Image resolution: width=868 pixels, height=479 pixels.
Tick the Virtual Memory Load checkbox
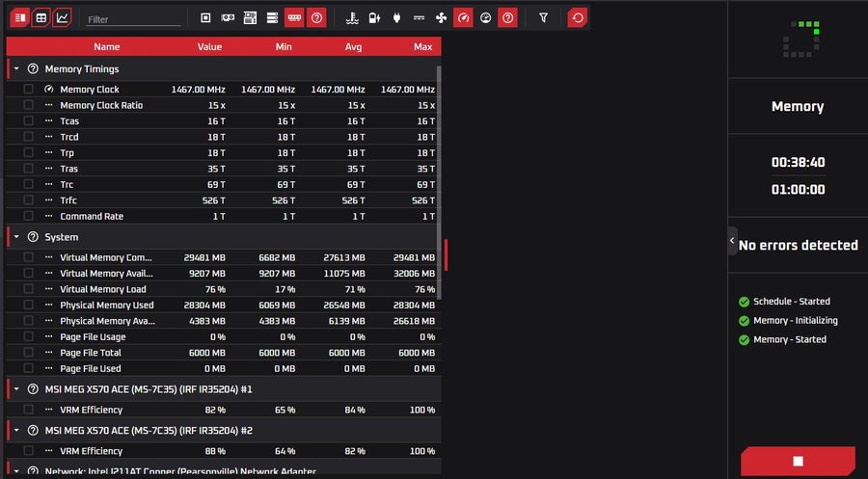pyautogui.click(x=28, y=289)
